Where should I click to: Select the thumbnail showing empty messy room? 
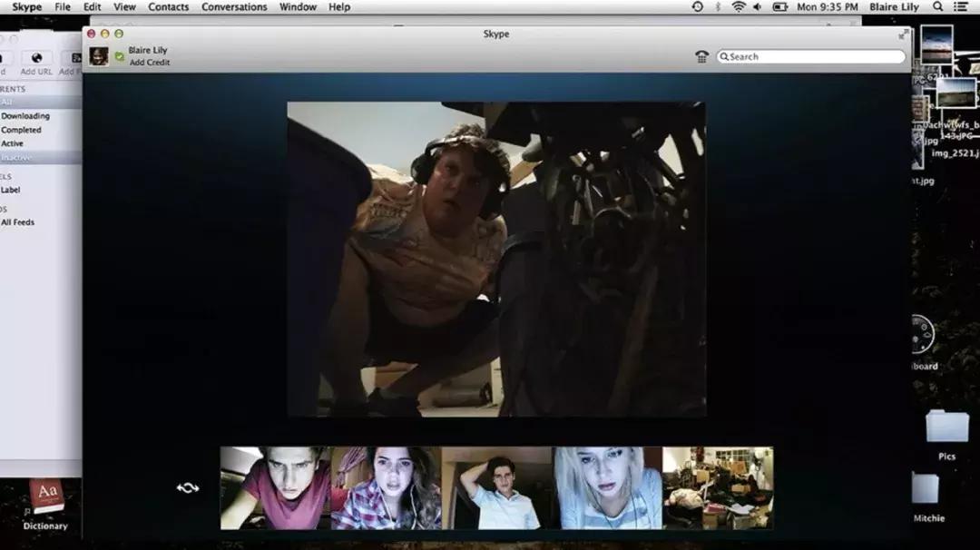pos(718,488)
